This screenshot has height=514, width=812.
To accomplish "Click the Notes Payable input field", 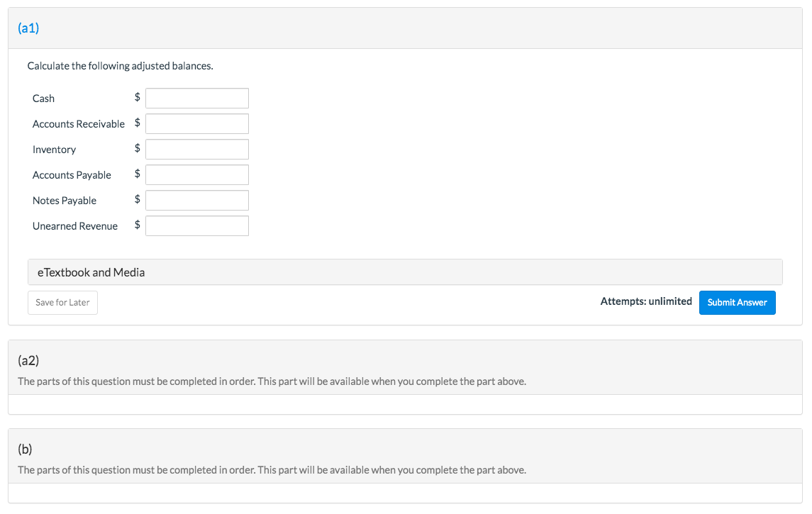I will [x=196, y=201].
